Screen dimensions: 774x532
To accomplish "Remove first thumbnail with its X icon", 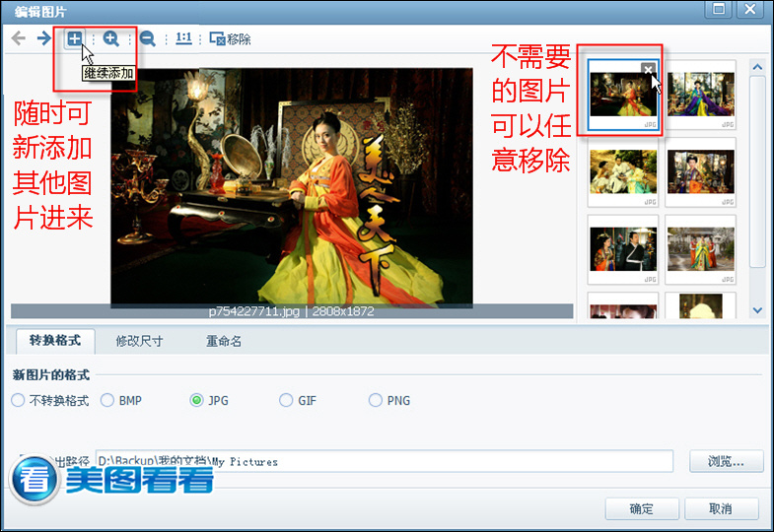I will [648, 69].
